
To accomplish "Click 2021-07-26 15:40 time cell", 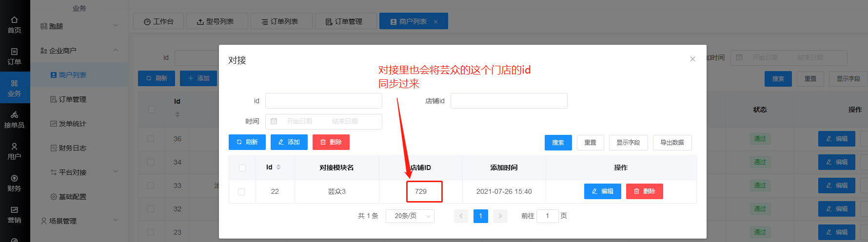I will point(504,191).
